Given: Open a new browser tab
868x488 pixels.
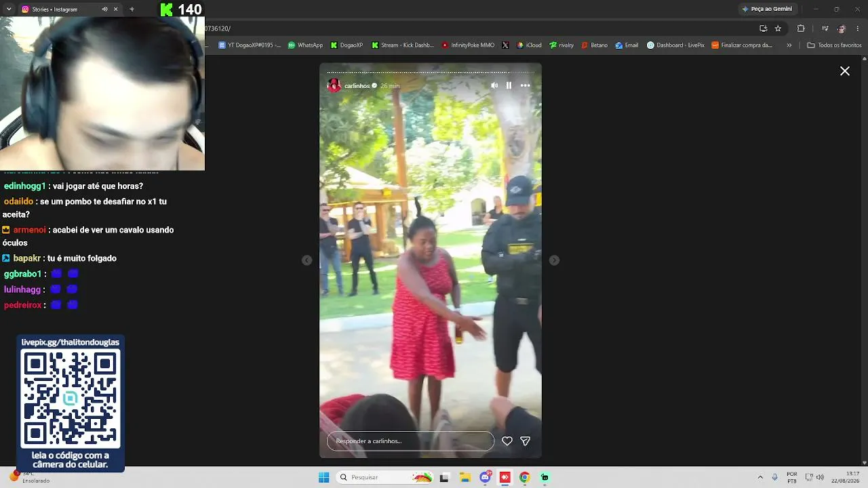Looking at the screenshot, I should coord(132,9).
